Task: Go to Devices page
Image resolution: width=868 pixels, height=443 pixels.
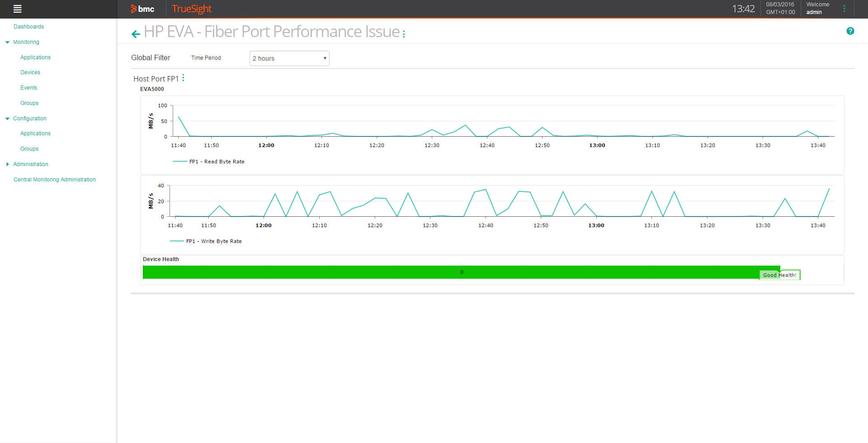Action: pos(30,72)
